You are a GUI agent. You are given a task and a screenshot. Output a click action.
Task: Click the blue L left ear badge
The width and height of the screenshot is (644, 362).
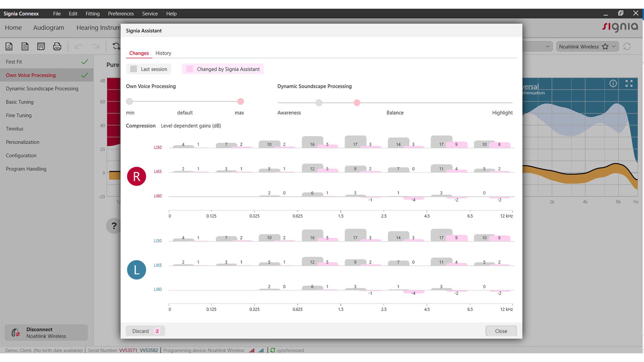pos(136,270)
